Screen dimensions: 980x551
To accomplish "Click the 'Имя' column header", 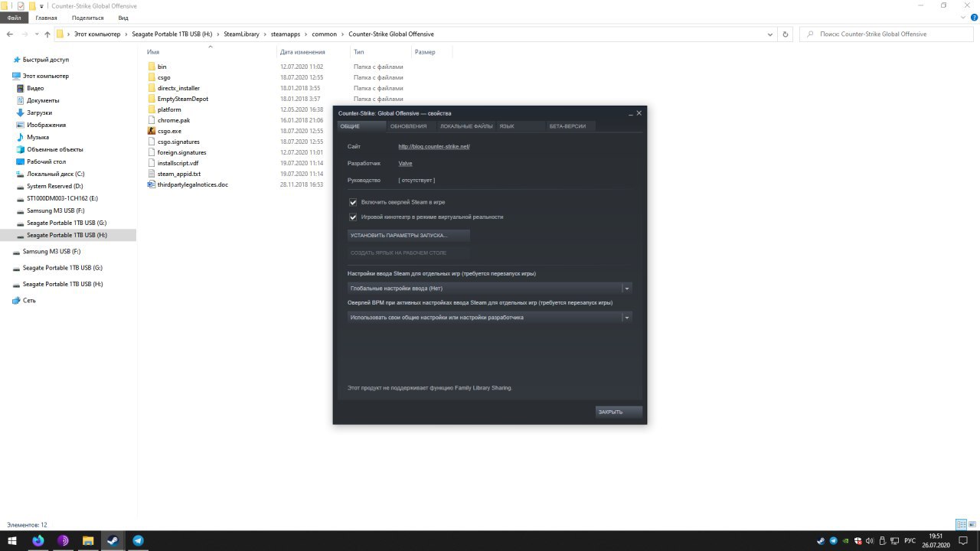I will click(153, 52).
